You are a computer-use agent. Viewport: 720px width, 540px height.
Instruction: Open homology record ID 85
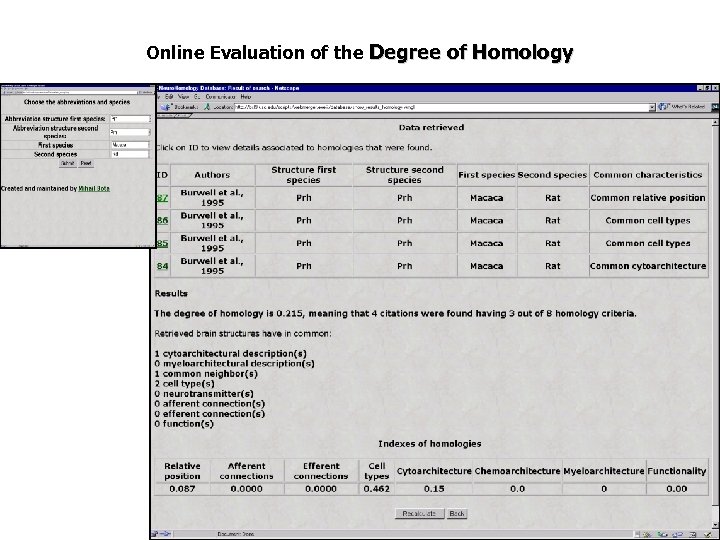click(162, 243)
